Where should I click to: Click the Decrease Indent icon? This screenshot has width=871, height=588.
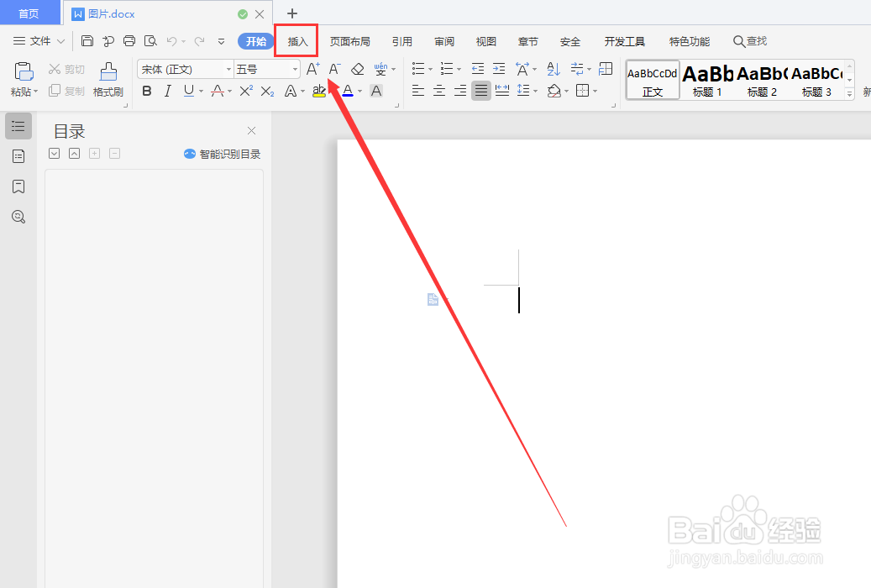pos(478,69)
